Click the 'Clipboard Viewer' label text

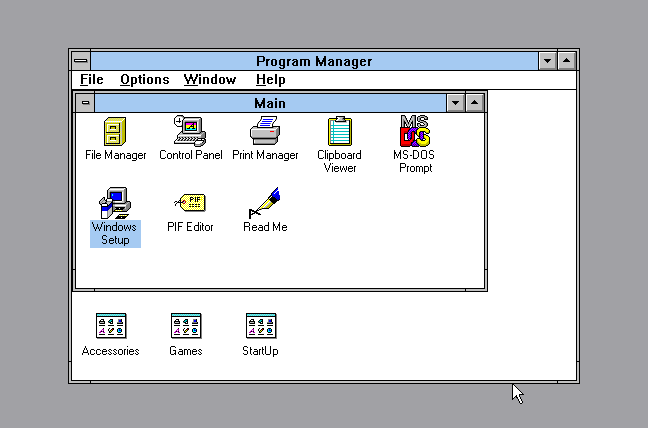(339, 162)
